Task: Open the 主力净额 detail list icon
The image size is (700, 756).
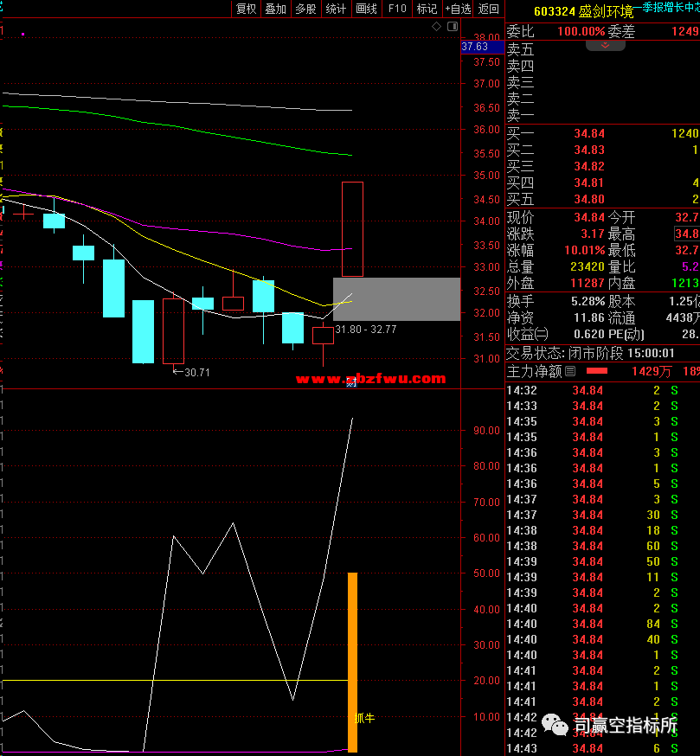Action: pos(569,372)
